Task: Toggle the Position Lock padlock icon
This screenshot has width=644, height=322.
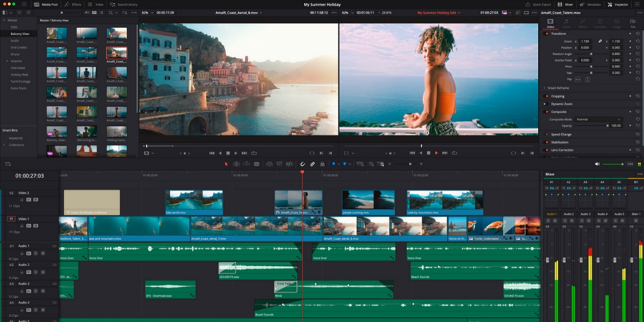Action: (323, 164)
